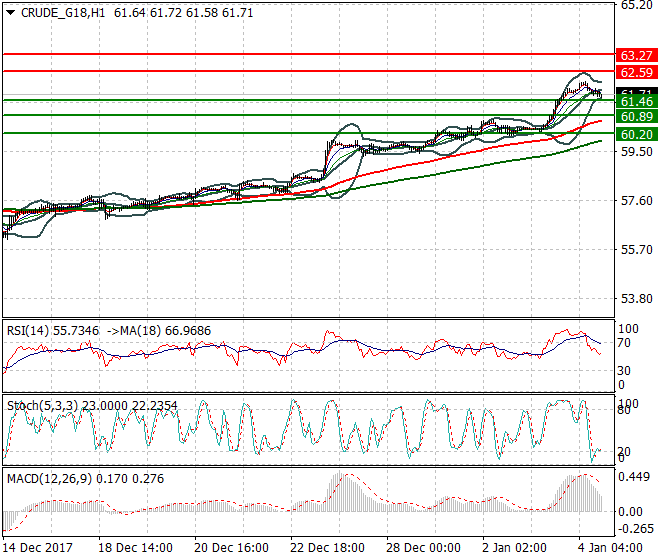Viewport: 660px width, 560px height.
Task: Select the 18 Dec 14:00 time axis label
Action: [x=136, y=548]
